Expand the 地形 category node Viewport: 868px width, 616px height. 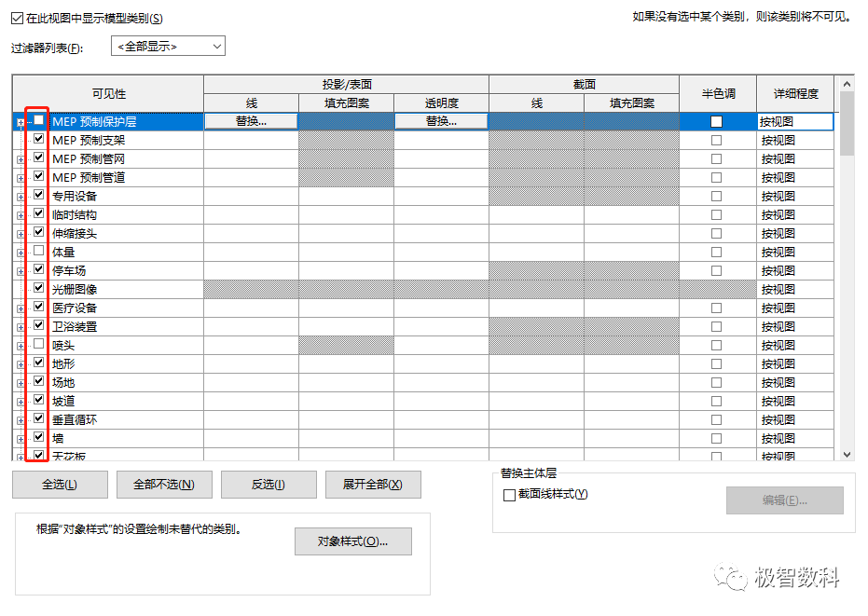(x=21, y=363)
